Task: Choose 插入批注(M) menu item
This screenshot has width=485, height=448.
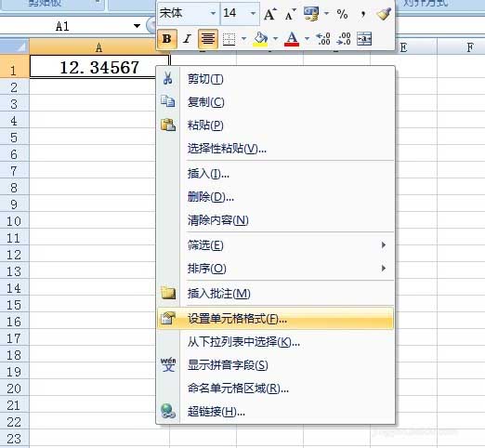Action: coord(276,294)
